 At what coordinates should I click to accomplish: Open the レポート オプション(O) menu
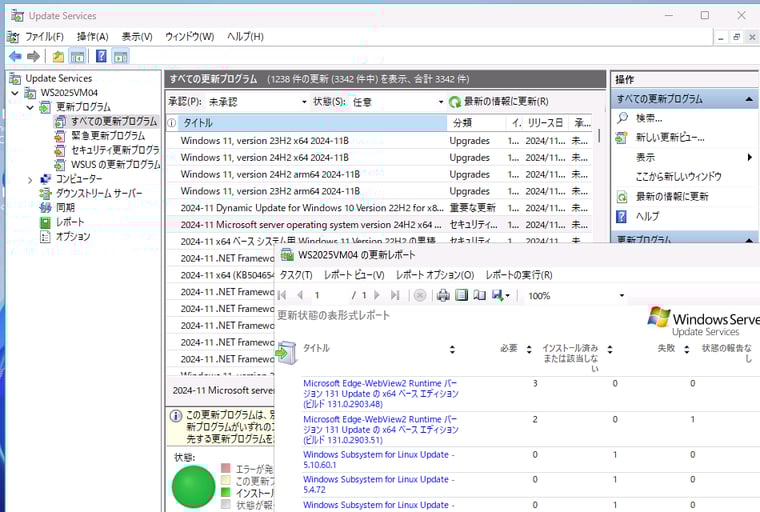pyautogui.click(x=435, y=275)
